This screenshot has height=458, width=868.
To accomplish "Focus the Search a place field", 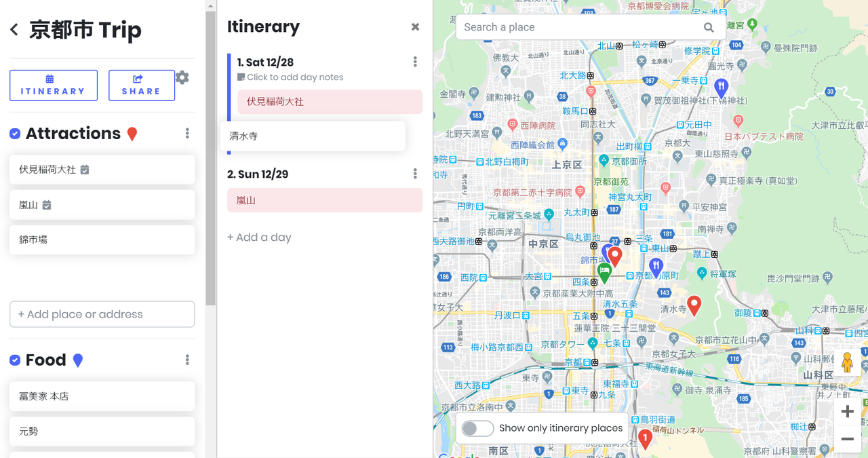I will [580, 27].
